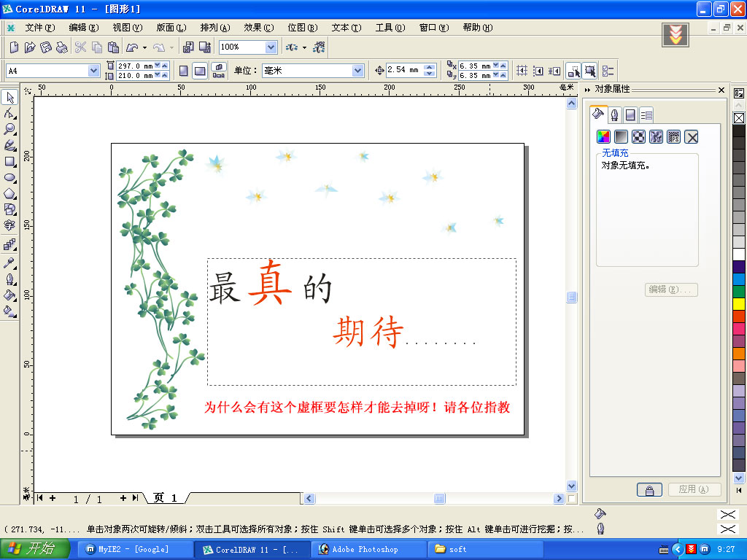Open the 文件(F) menu
The height and width of the screenshot is (560, 747).
coord(40,28)
